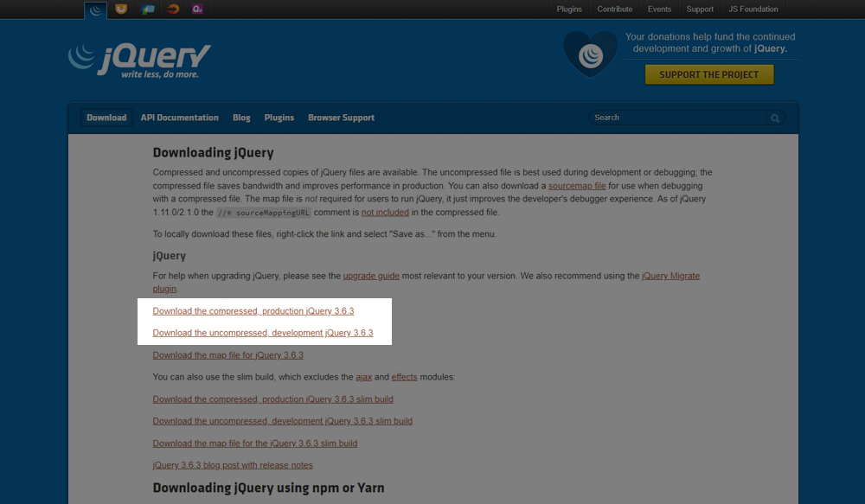Open Support in top bar
Image resolution: width=865 pixels, height=504 pixels.
(x=700, y=10)
